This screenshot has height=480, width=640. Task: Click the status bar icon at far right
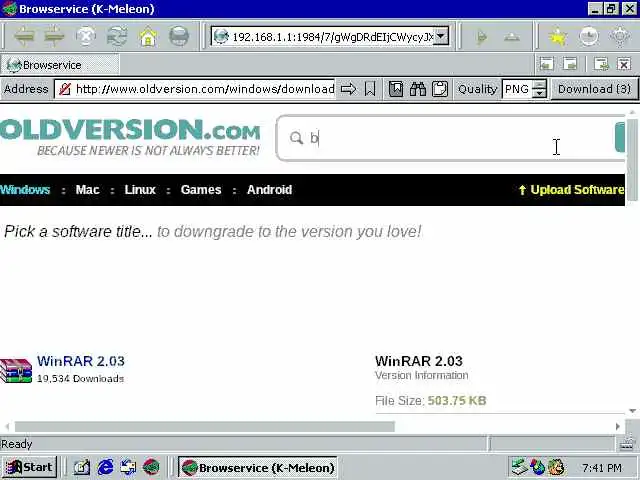pos(627,444)
